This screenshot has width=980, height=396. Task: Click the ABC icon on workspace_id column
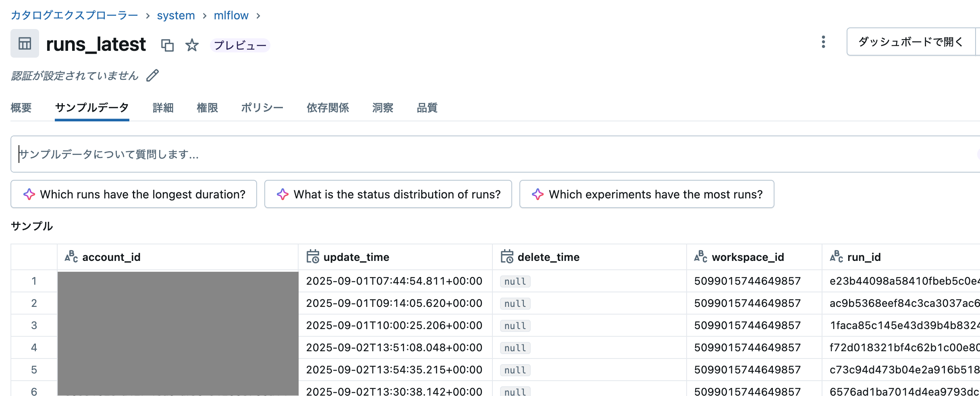tap(700, 257)
